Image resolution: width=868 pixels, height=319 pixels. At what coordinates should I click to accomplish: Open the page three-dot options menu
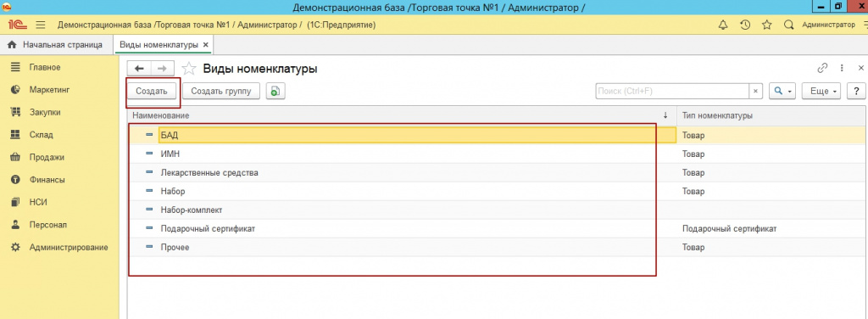[842, 68]
